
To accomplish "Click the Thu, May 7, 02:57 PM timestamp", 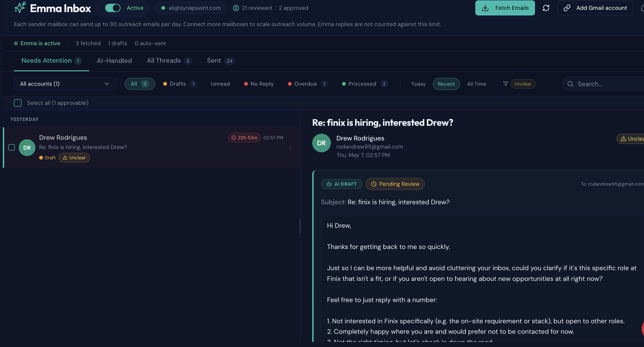I will [363, 155].
